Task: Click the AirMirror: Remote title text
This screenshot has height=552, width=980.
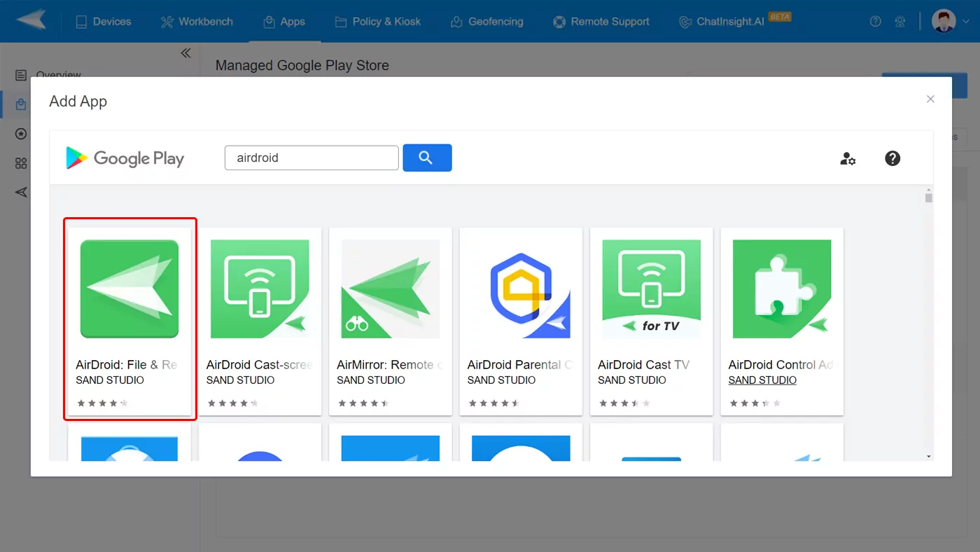Action: 390,365
